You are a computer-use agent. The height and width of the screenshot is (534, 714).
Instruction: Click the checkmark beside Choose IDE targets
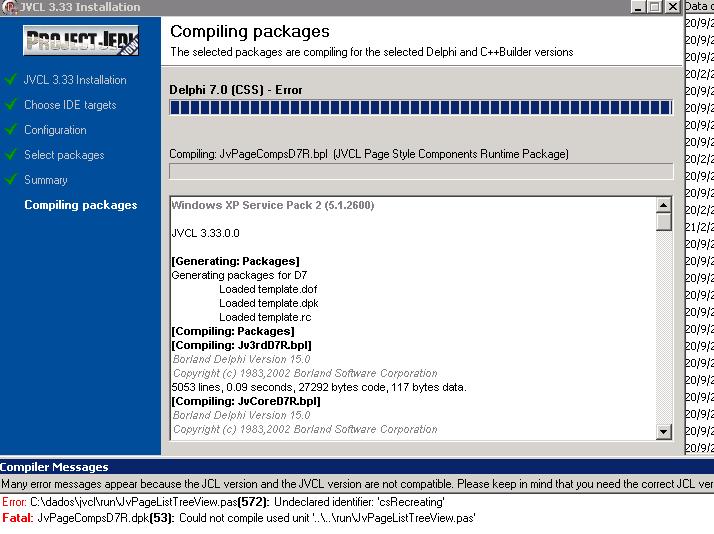12,105
